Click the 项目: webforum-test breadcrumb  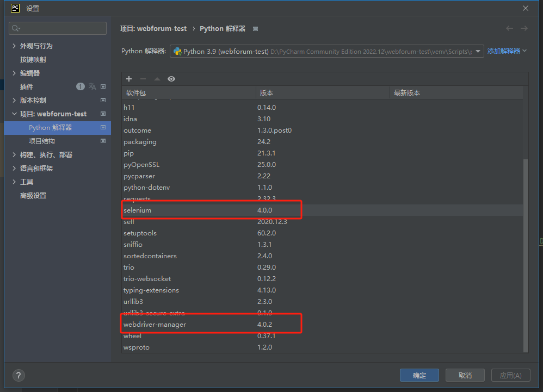153,29
